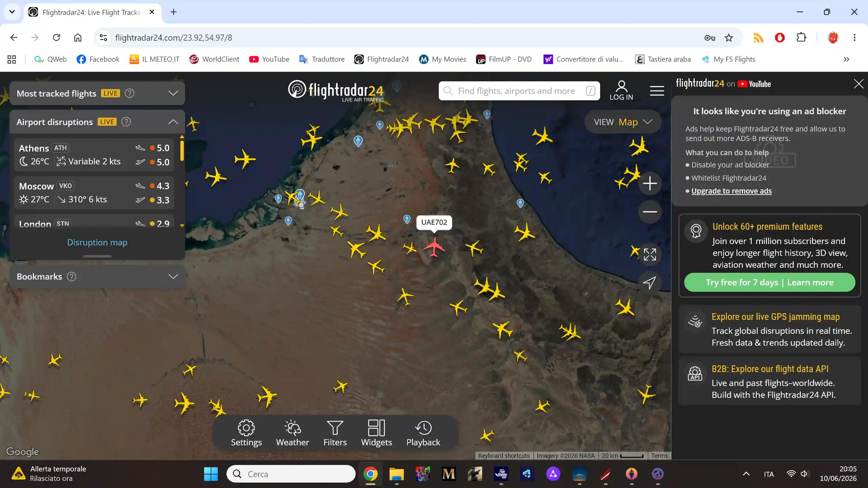Expand the Bookmarks panel
The width and height of the screenshot is (868, 488).
click(173, 277)
